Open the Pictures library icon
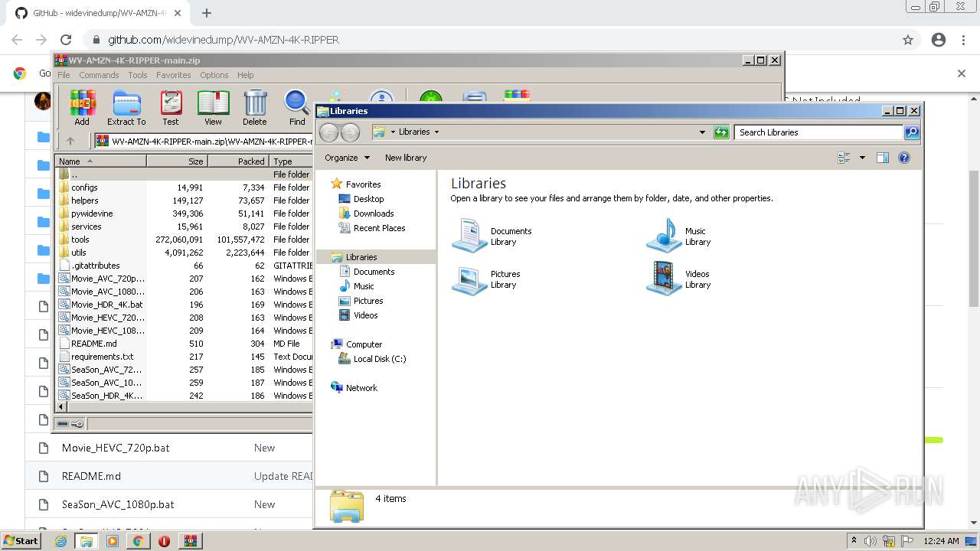 (x=469, y=279)
